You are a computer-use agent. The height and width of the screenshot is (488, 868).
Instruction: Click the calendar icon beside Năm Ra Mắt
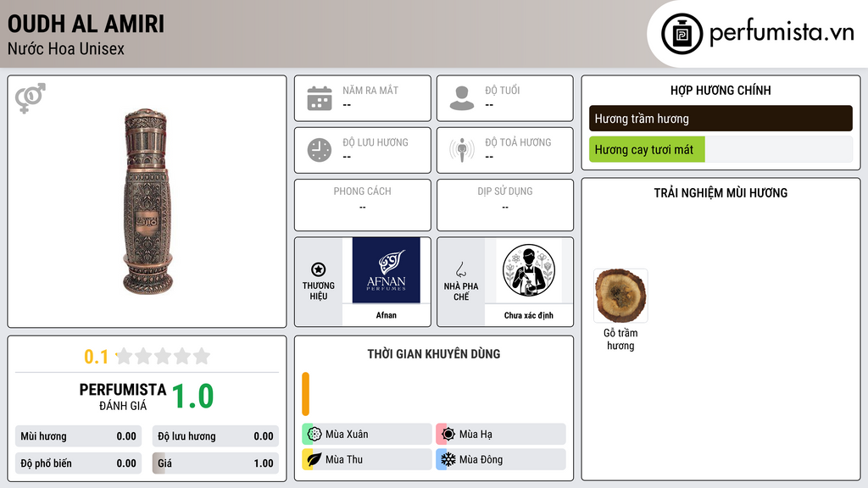tap(320, 98)
